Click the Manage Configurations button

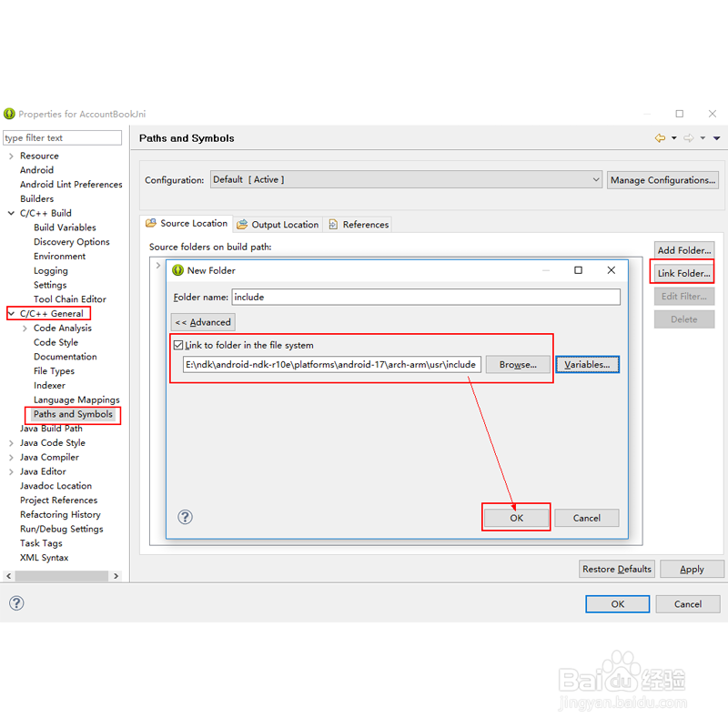662,179
